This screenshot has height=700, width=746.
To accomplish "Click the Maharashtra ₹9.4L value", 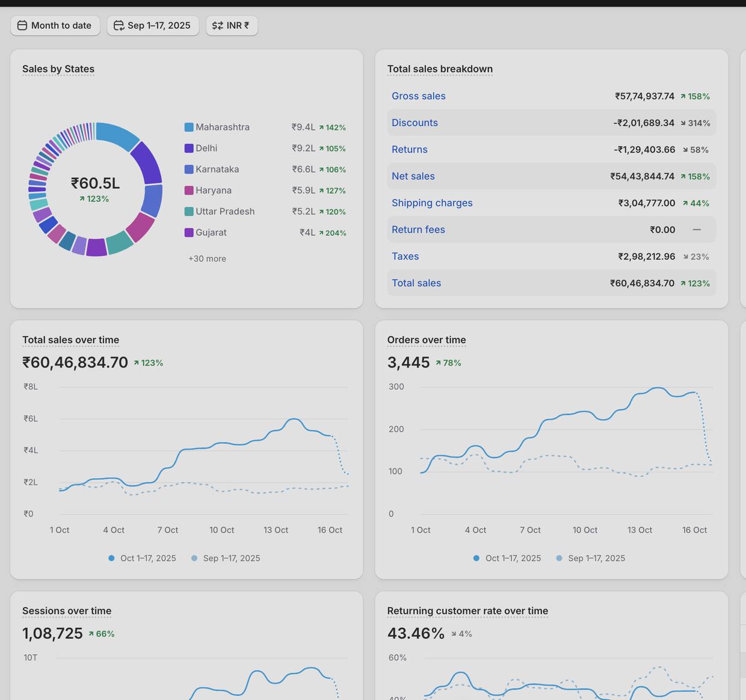I will [x=303, y=127].
